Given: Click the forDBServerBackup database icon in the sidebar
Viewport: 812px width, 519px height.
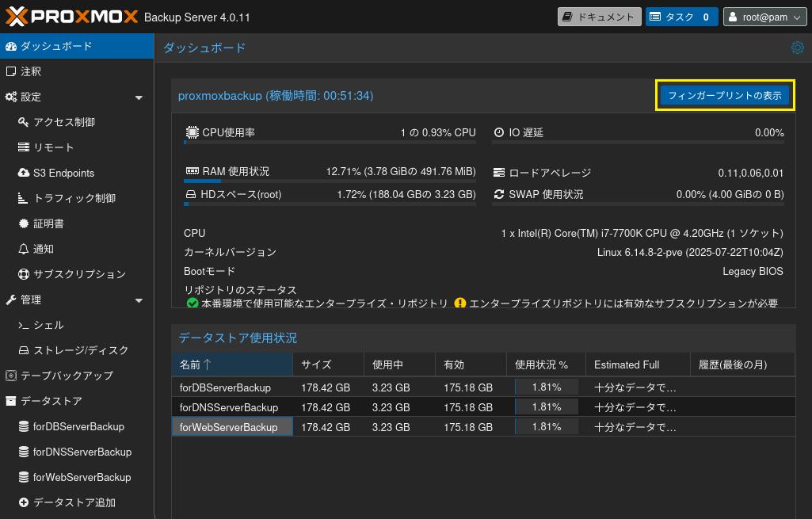Looking at the screenshot, I should pos(23,426).
